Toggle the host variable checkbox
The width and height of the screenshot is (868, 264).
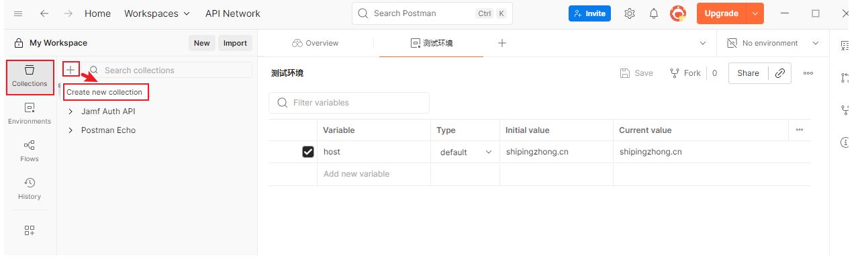click(308, 152)
